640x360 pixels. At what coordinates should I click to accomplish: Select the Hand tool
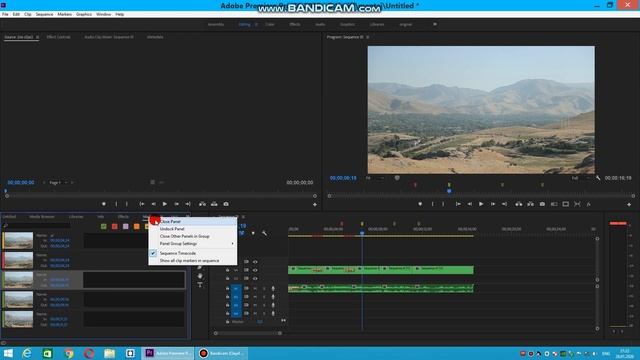pyautogui.click(x=200, y=276)
